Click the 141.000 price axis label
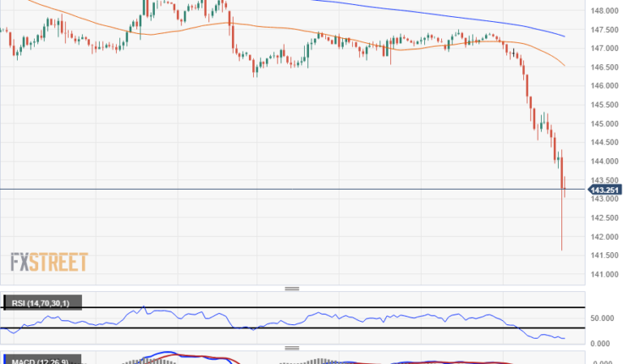 tap(603, 274)
